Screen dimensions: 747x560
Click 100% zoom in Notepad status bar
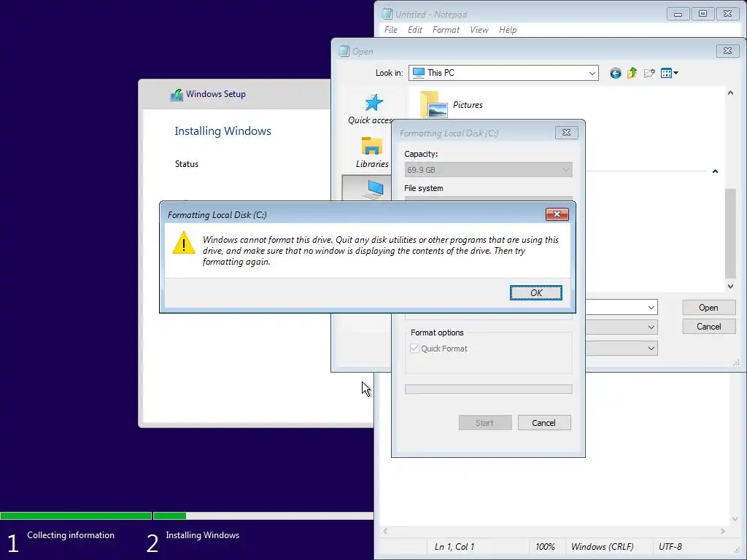[x=545, y=547]
